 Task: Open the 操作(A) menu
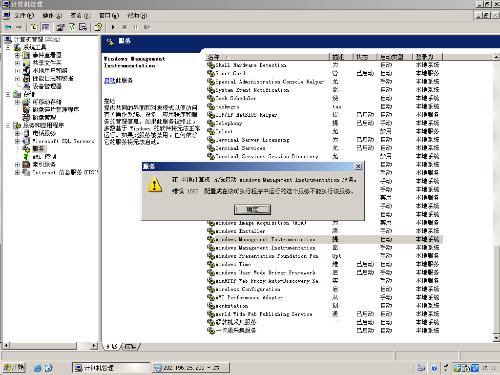52,15
